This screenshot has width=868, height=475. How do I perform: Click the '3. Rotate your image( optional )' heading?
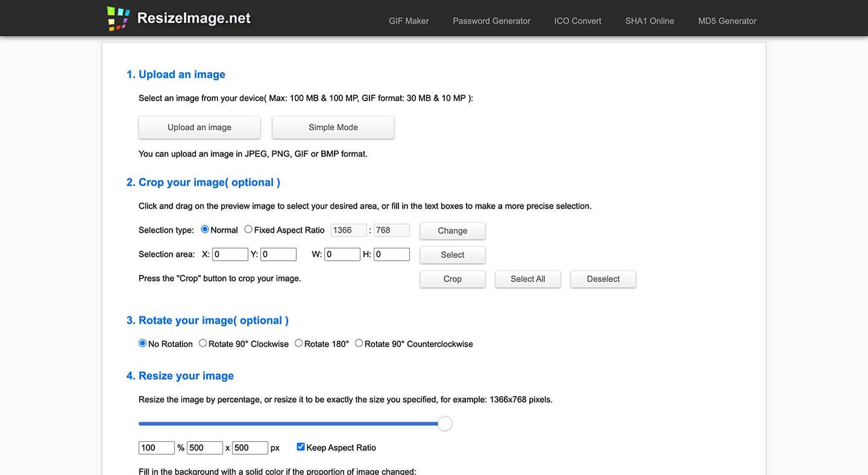point(207,320)
